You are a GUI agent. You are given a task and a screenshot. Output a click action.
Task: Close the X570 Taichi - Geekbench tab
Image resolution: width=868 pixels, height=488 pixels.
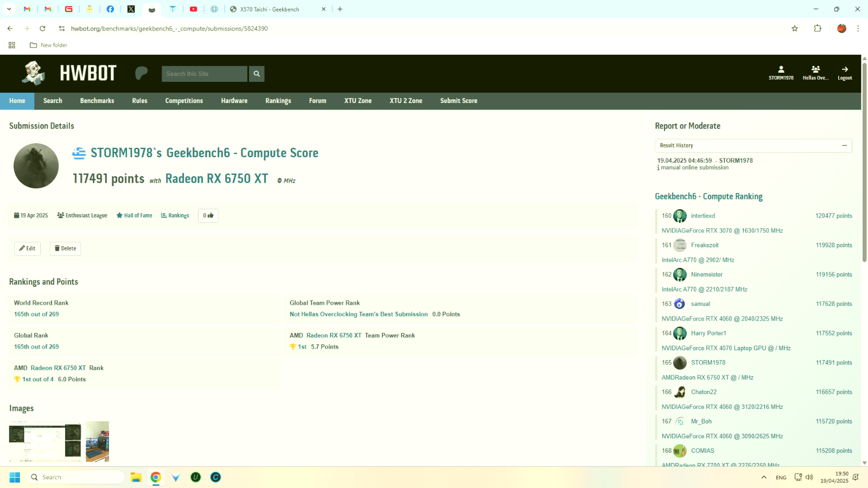pos(323,9)
